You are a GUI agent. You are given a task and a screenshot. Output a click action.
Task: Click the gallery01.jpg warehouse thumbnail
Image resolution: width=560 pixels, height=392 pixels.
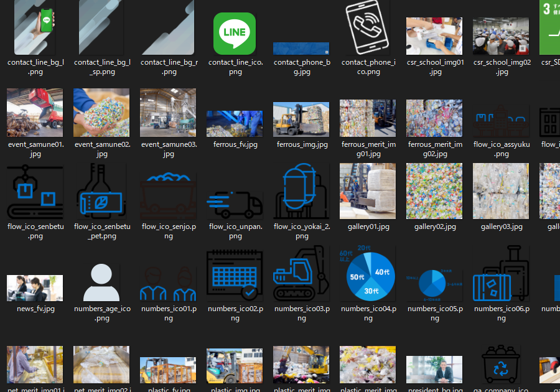(x=368, y=192)
